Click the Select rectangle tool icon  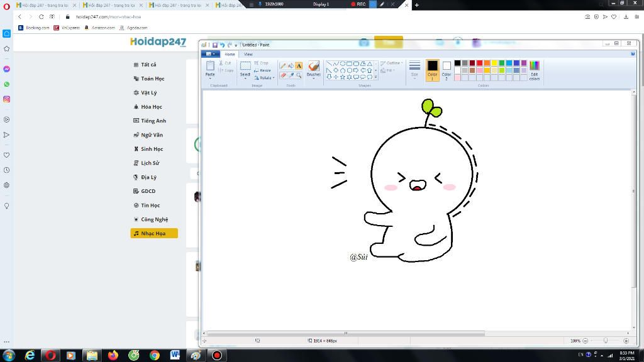click(245, 65)
